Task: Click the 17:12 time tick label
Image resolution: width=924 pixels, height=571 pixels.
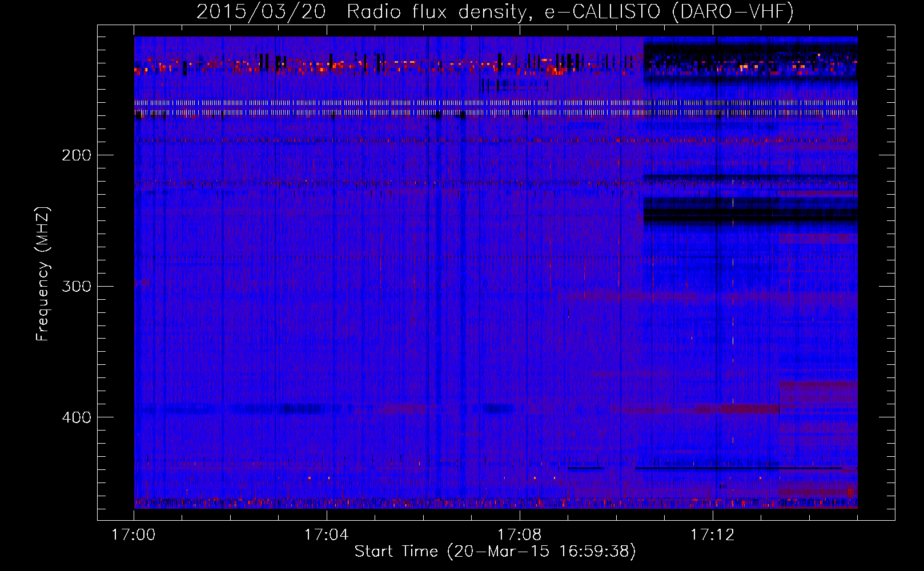Action: [x=712, y=535]
